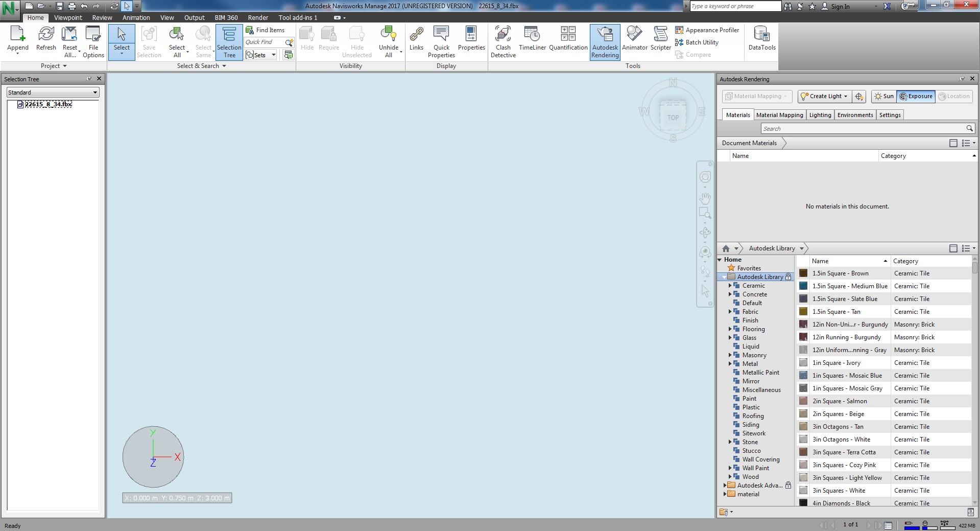980x531 pixels.
Task: Open the Scripter tool
Action: point(661,39)
